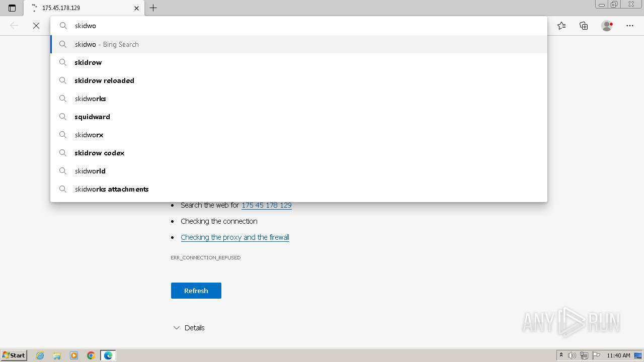Viewport: 644px width, 362px height.
Task: Go back with the back arrow
Action: pos(14,26)
